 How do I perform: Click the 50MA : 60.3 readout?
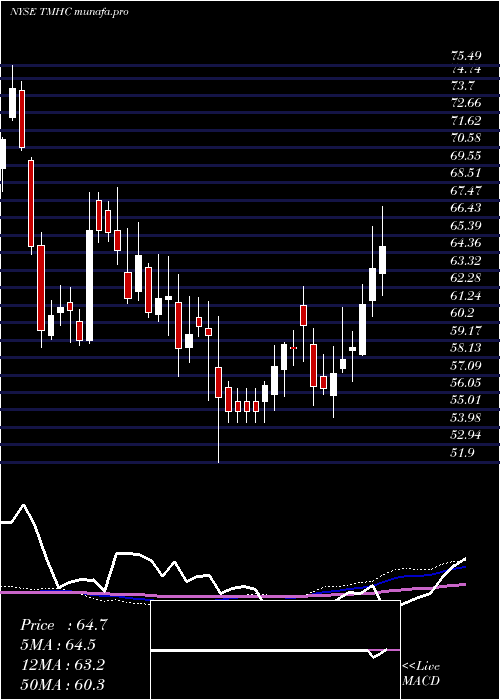click(62, 684)
